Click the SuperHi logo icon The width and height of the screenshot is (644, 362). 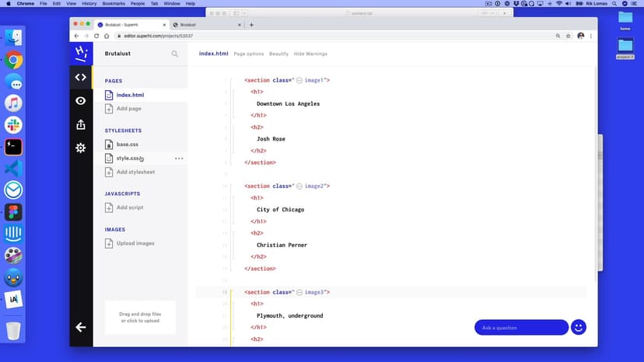pyautogui.click(x=81, y=53)
